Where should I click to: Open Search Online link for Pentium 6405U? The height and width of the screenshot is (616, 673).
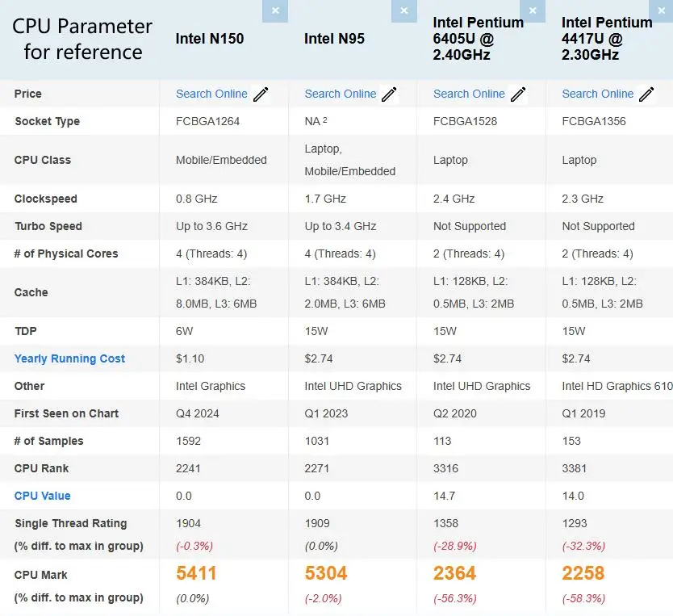click(x=469, y=94)
